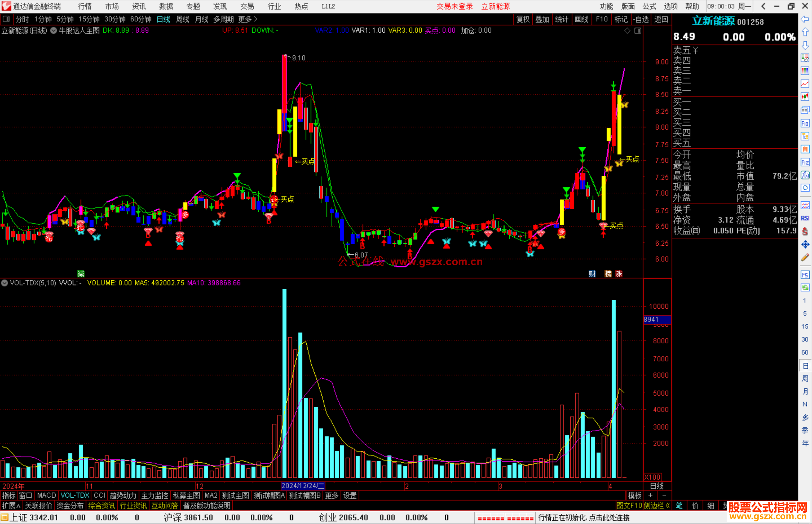812x524 pixels.
Task: Click the 资金分布 bottom tab
Action: 70,506
